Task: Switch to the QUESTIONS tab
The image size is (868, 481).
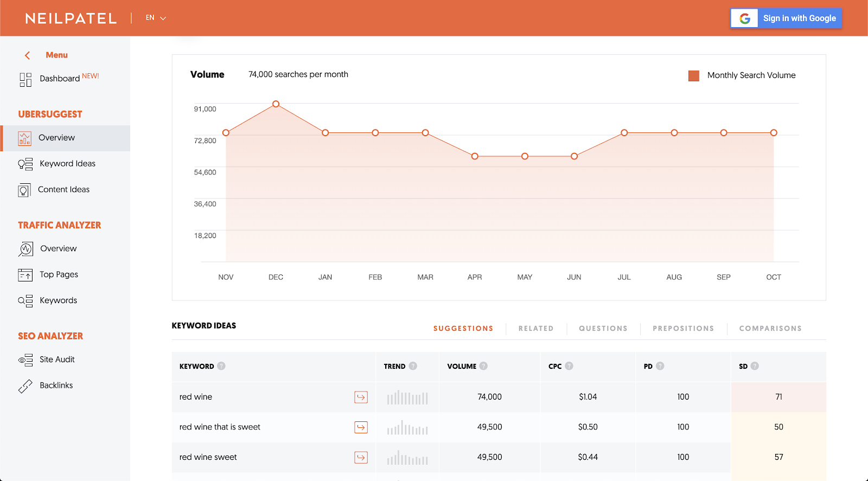Action: [x=603, y=329]
